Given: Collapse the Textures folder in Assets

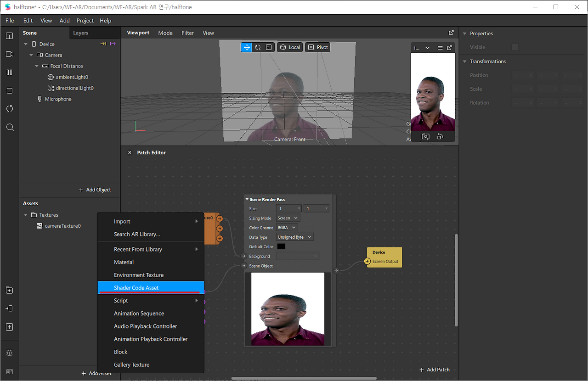Looking at the screenshot, I should (x=26, y=215).
